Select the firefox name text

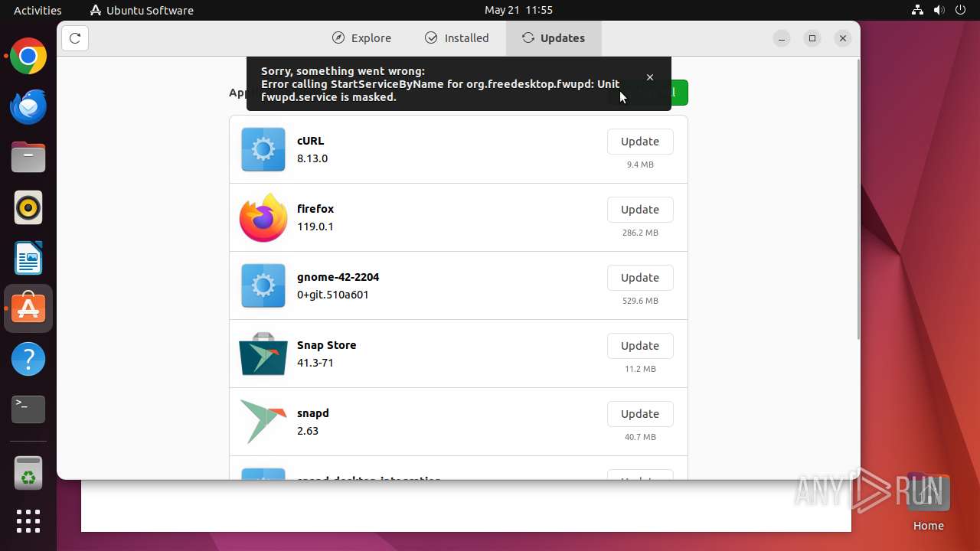point(315,209)
